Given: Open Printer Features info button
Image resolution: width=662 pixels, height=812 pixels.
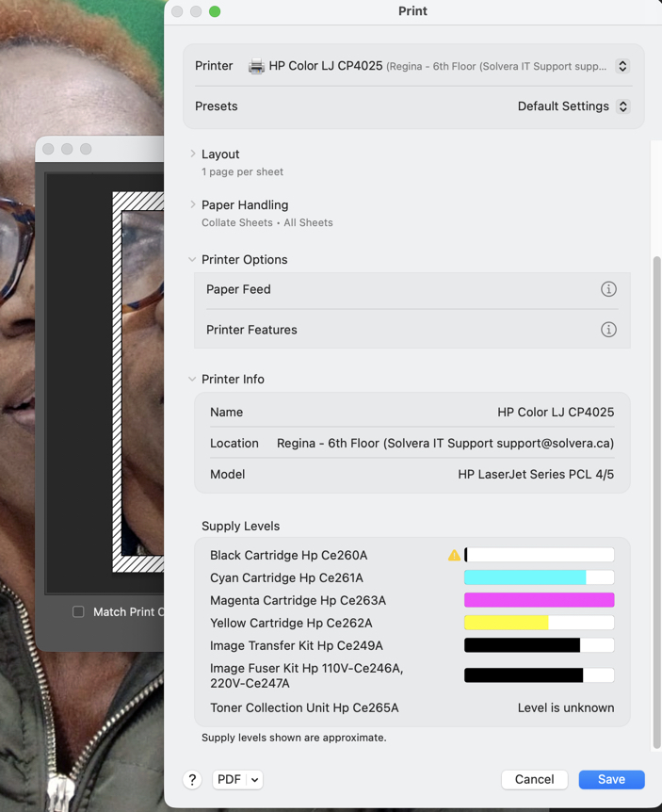Looking at the screenshot, I should click(608, 330).
